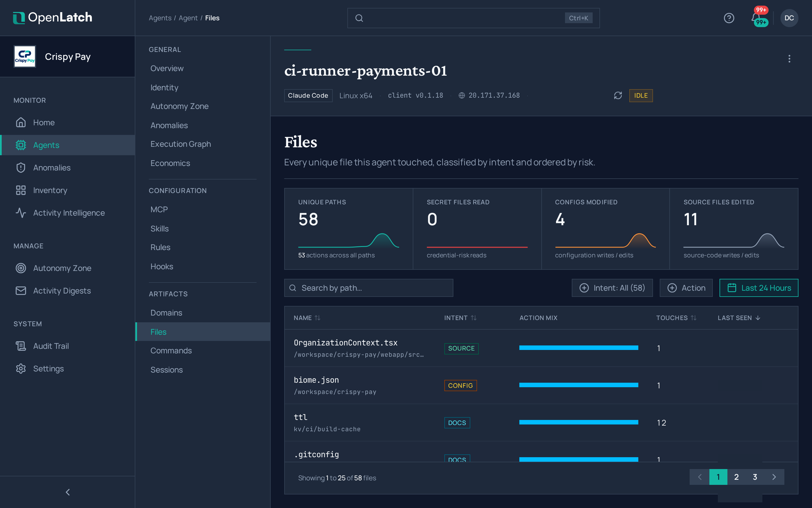Go to page 2 of files
Viewport: 812px width, 508px height.
coord(736,477)
